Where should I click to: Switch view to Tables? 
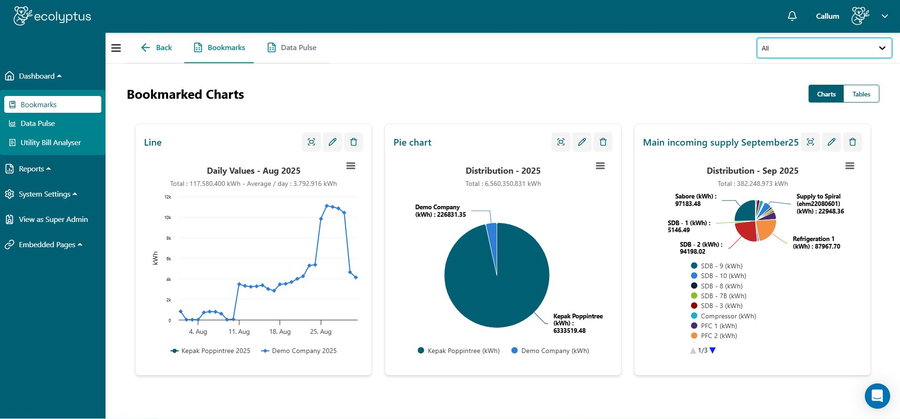tap(861, 94)
